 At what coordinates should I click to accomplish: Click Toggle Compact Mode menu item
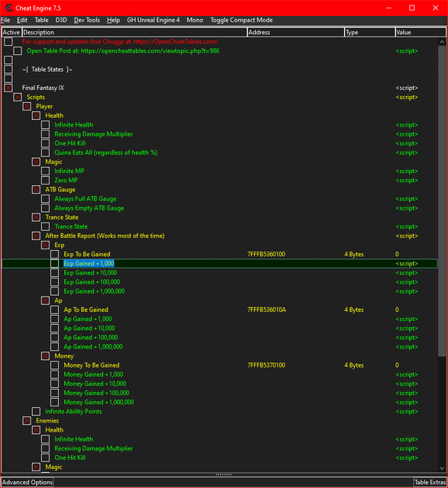(x=241, y=21)
